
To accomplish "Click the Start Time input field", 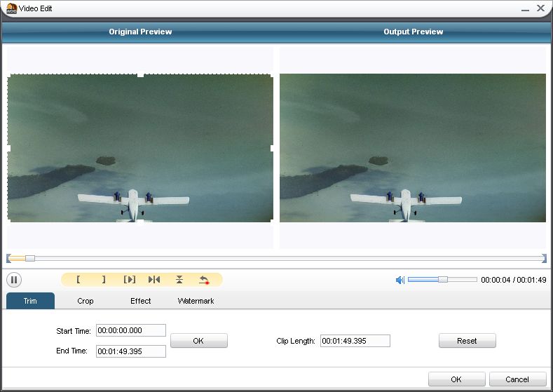I will (x=131, y=330).
